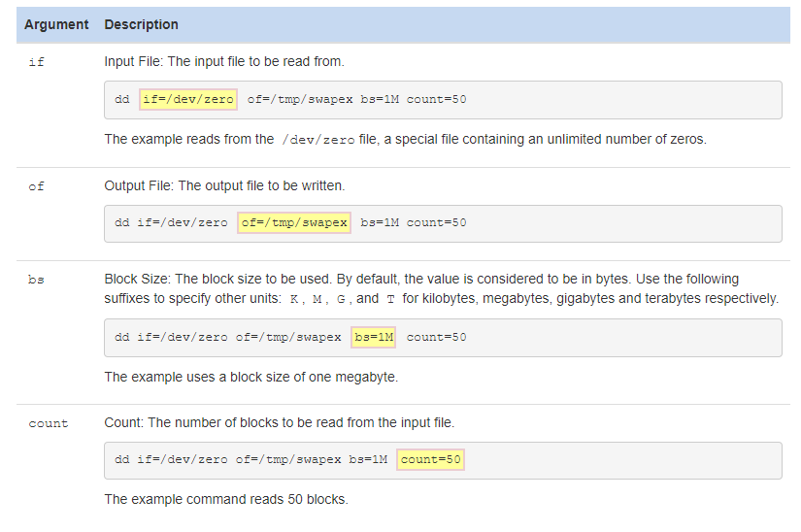The image size is (801, 532).
Task: Click the T suffix code letter
Action: click(x=391, y=299)
